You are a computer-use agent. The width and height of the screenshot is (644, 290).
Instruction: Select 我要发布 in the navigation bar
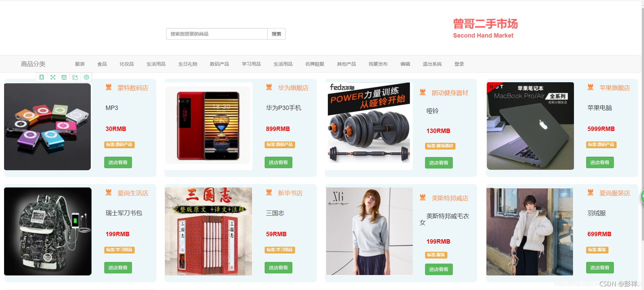378,64
